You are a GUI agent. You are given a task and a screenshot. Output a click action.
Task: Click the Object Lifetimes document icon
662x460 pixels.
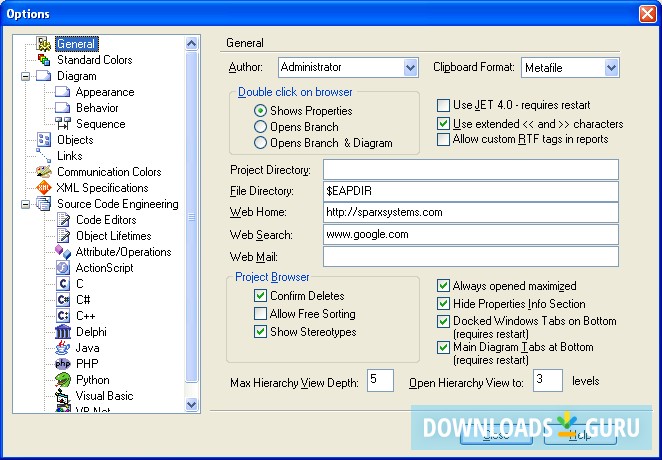coord(63,236)
